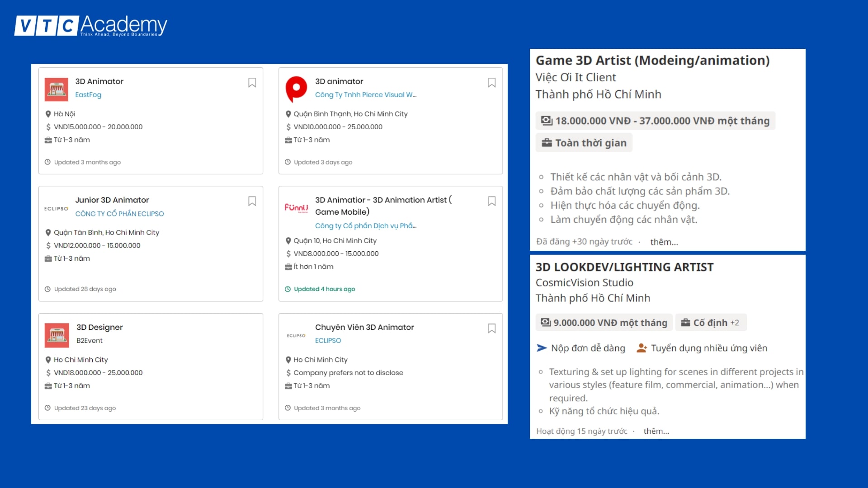The image size is (868, 488).
Task: Click the EastFog company logo
Action: click(57, 89)
